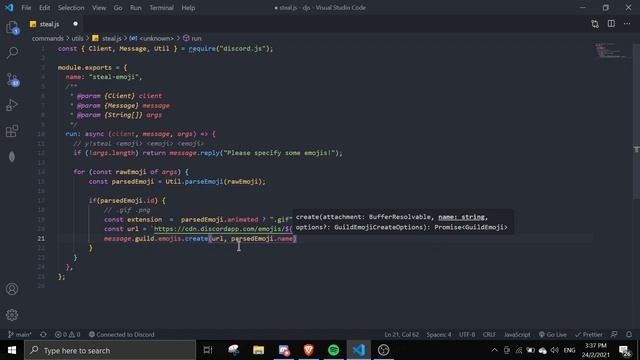This screenshot has width=640, height=360.
Task: Split the editor right
Action: point(611,24)
